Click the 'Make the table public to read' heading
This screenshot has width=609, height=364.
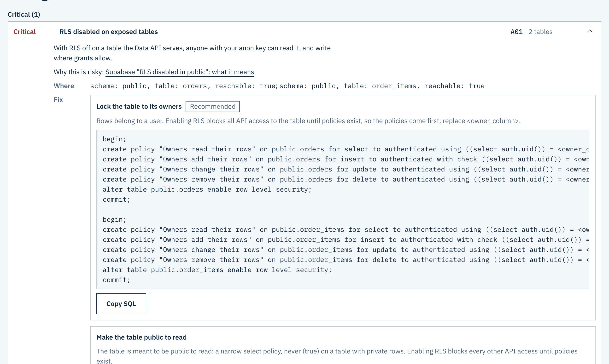click(x=141, y=337)
